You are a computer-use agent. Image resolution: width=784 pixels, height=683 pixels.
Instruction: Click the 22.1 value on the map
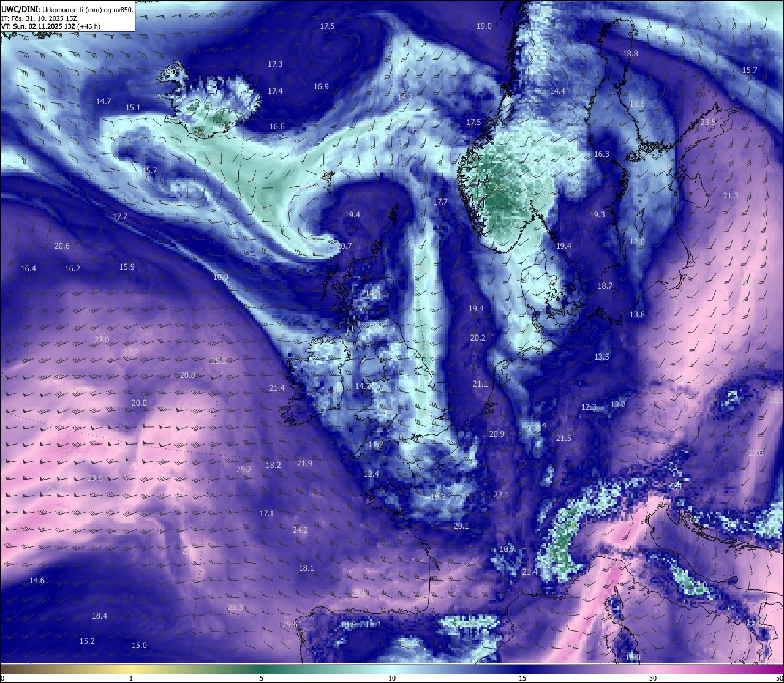501,494
